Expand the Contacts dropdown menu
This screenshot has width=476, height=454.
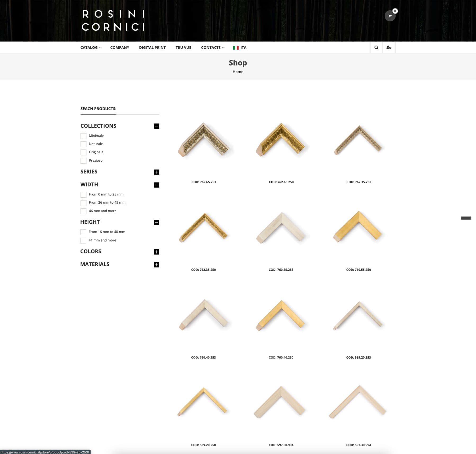(213, 48)
